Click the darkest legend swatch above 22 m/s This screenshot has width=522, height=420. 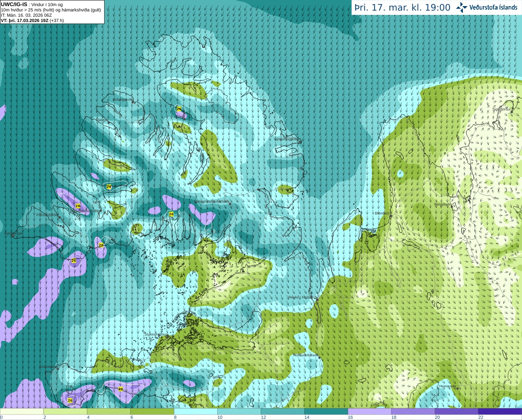[500, 411]
